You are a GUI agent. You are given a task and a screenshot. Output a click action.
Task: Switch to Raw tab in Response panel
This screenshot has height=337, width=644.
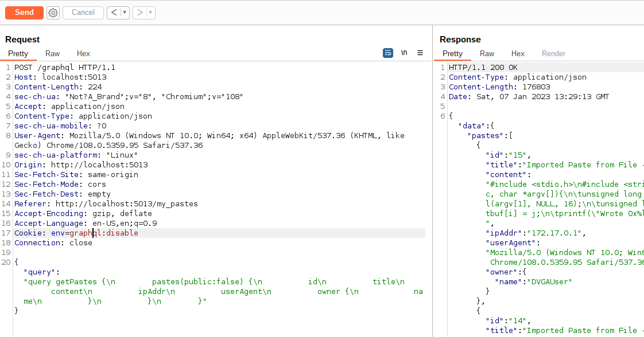click(487, 53)
